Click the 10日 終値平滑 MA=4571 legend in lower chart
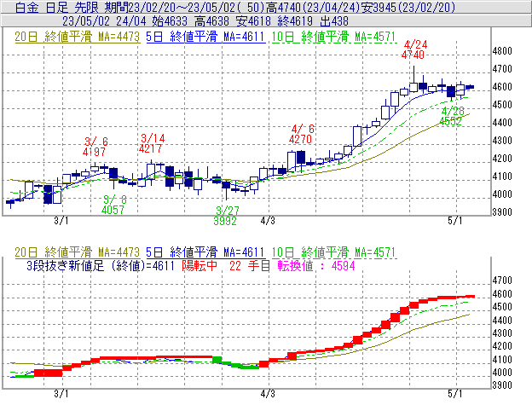The width and height of the screenshot is (532, 405). 334,252
